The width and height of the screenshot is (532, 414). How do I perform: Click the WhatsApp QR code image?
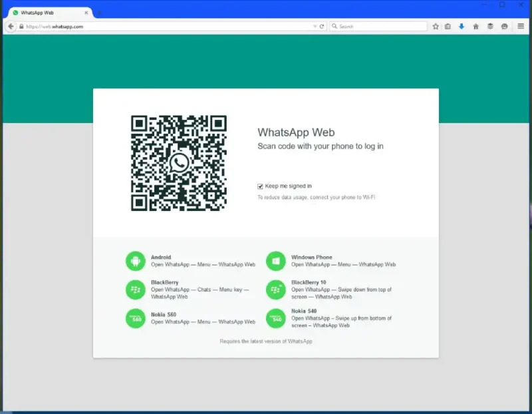(179, 163)
